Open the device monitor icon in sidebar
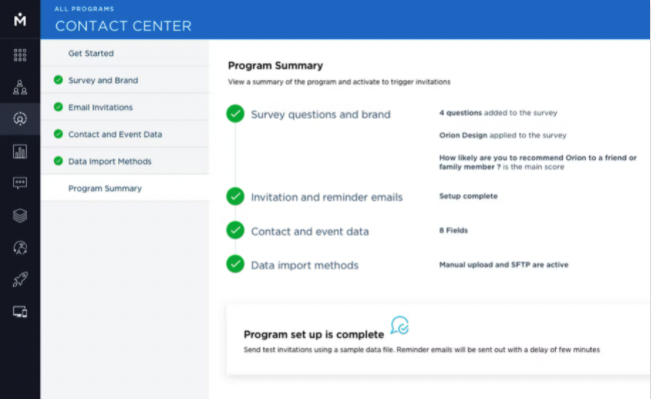This screenshot has width=651, height=400. coord(20,312)
